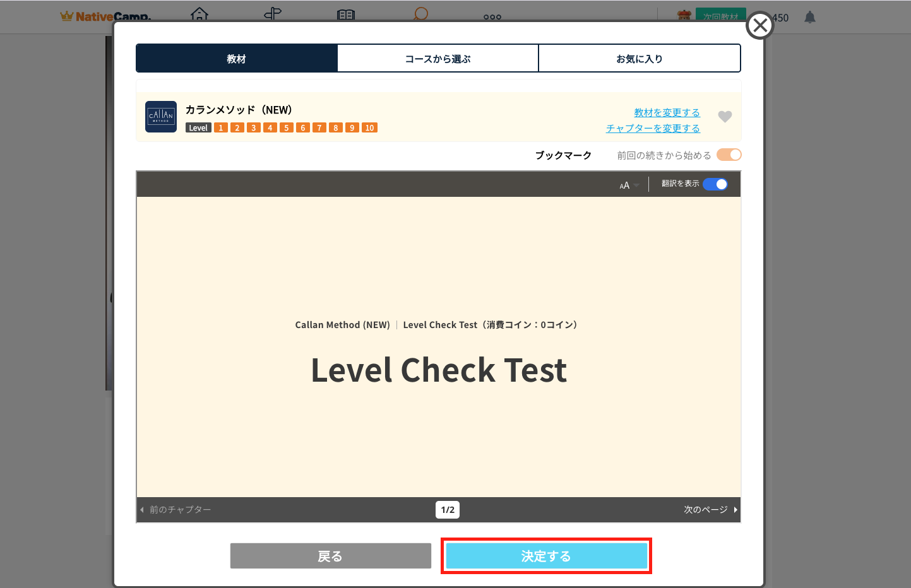Click 教材を変更する link
The width and height of the screenshot is (911, 588).
pos(667,112)
